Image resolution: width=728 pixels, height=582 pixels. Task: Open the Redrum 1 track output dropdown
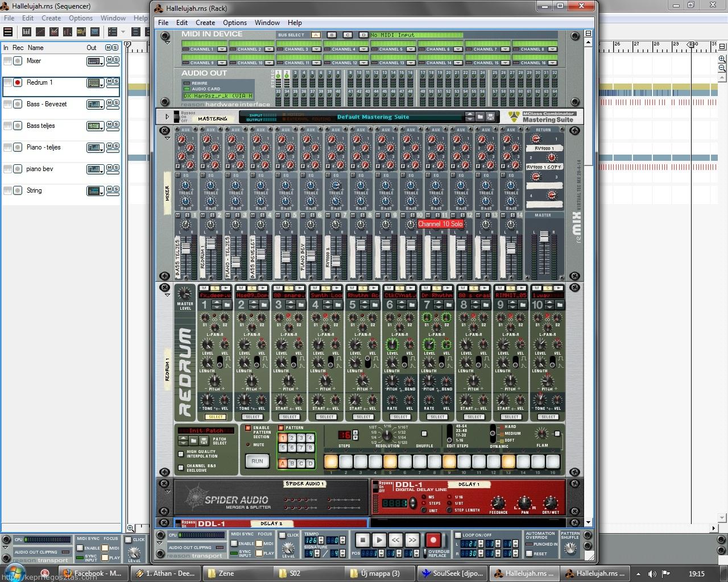pos(95,83)
